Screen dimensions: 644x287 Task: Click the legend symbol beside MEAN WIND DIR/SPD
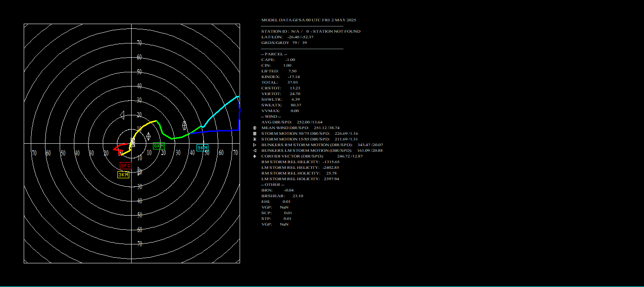255,128
